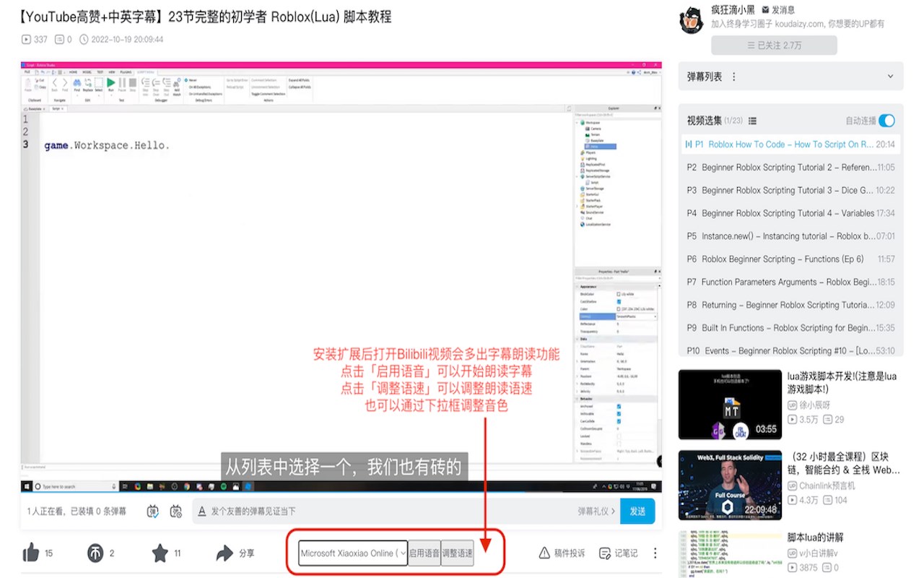Open danmaku font style A icon
The image size is (924, 578).
point(202,511)
